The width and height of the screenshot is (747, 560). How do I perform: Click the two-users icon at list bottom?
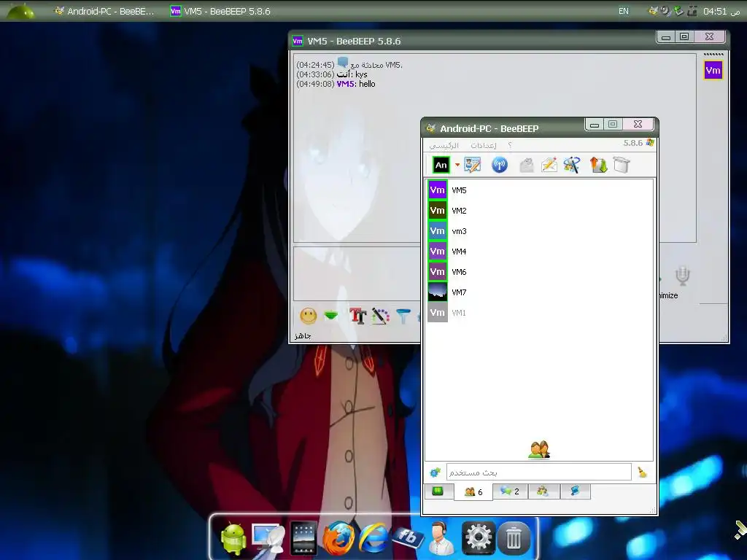click(539, 449)
